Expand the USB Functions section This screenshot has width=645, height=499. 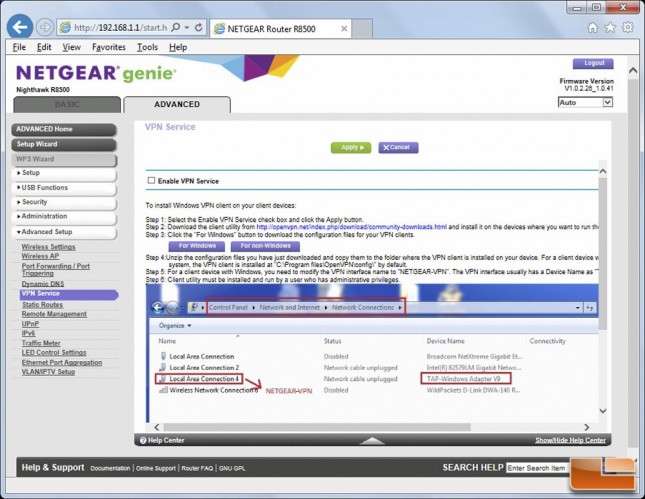tap(64, 188)
